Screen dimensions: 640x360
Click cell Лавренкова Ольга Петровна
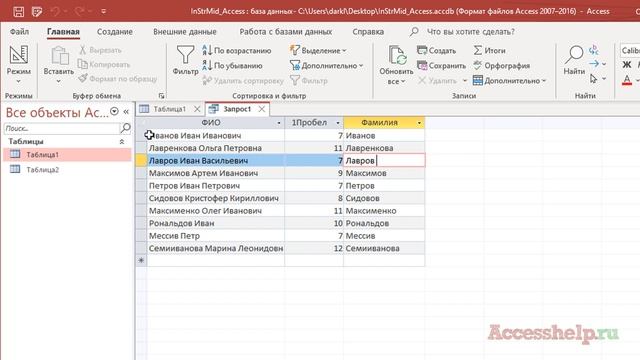[216, 148]
